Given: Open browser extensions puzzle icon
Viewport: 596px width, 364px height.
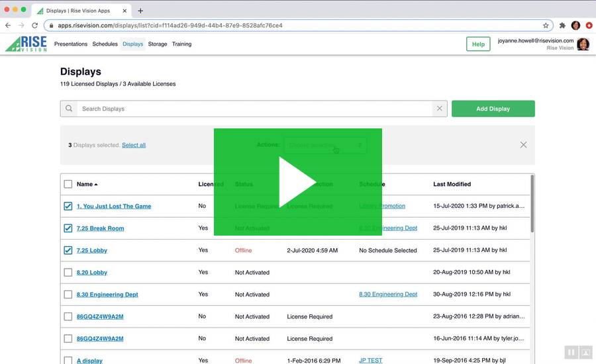Looking at the screenshot, I should click(562, 25).
